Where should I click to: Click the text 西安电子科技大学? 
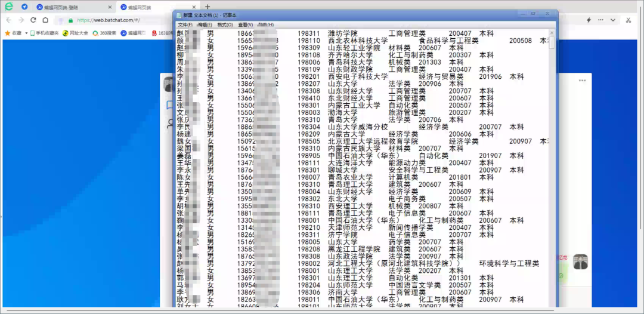click(358, 76)
